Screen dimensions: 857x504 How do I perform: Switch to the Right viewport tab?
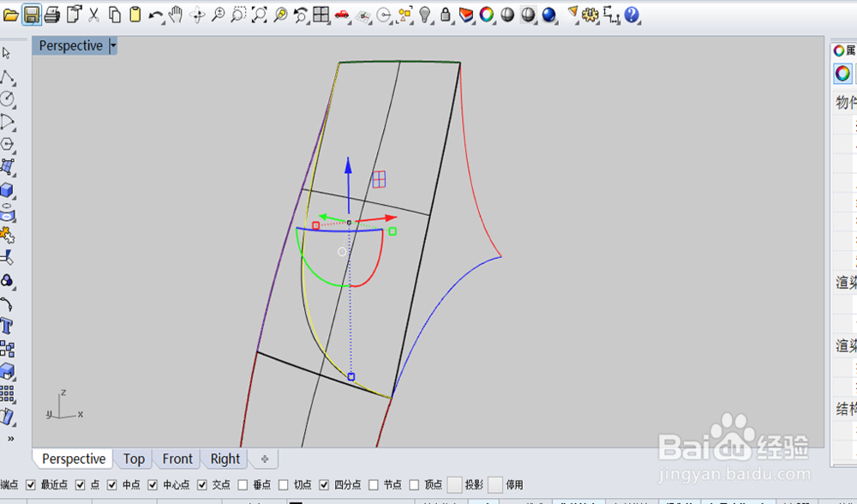[x=225, y=459]
